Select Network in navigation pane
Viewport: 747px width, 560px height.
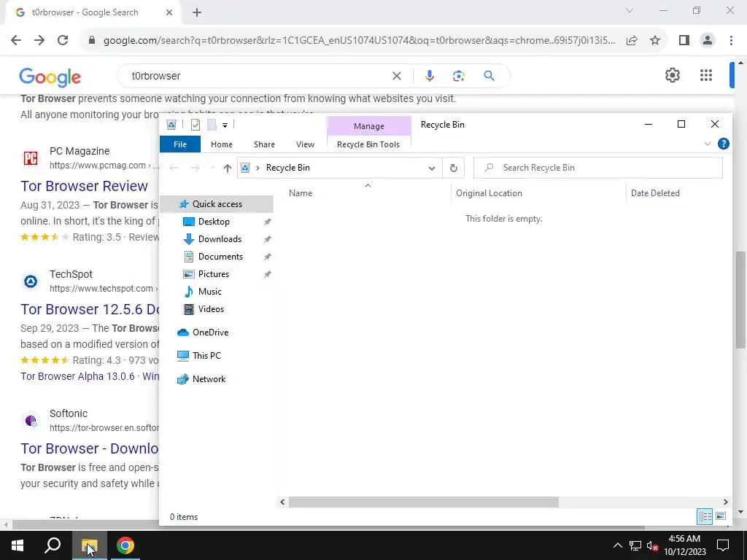click(x=209, y=379)
